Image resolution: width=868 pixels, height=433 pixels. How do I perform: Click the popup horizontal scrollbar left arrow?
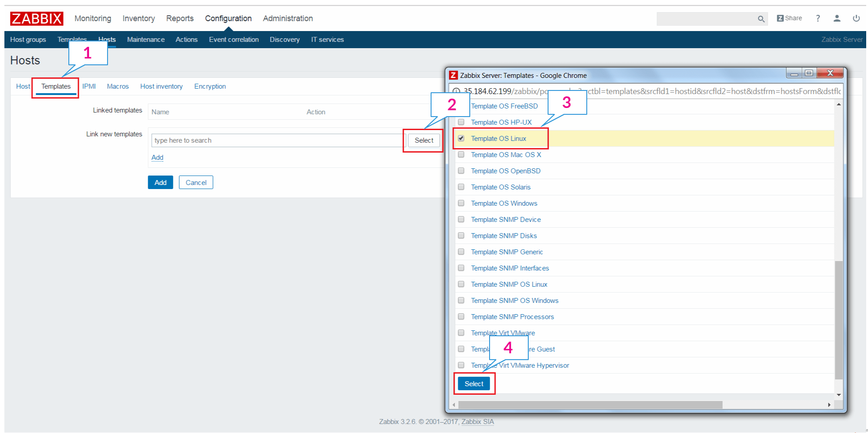pos(454,405)
